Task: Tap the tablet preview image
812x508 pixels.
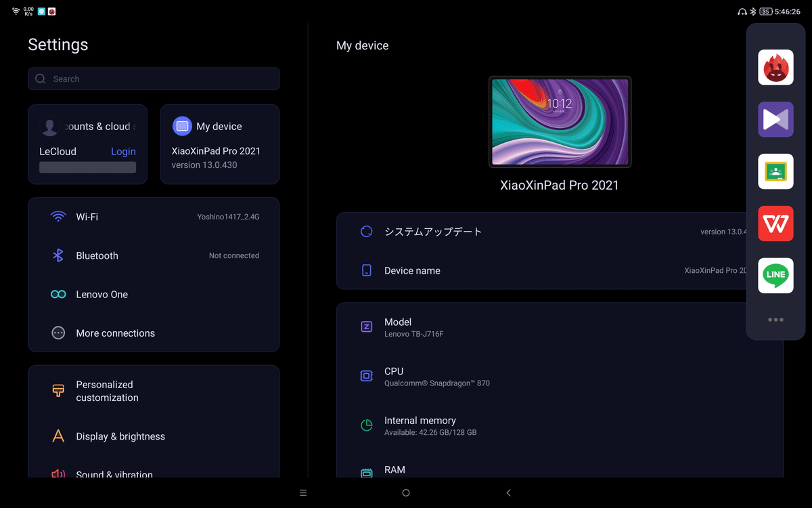Action: tap(560, 122)
